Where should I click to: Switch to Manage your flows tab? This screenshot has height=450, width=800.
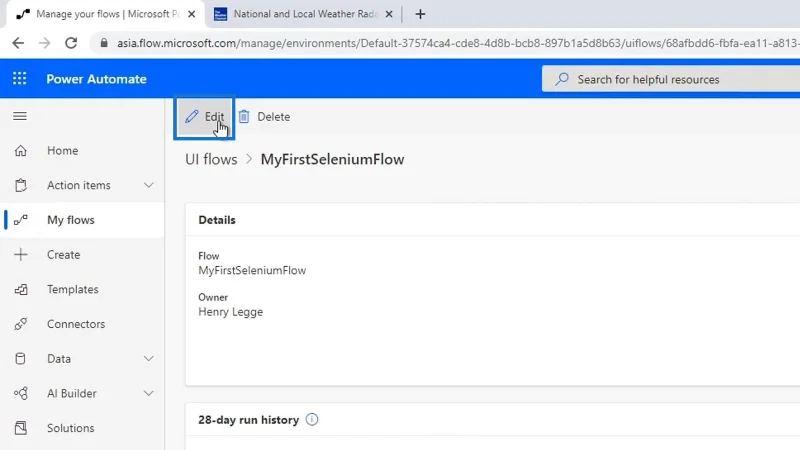(106, 14)
